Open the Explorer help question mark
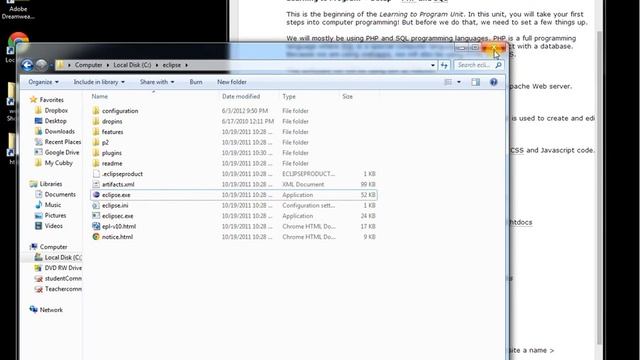 click(493, 82)
